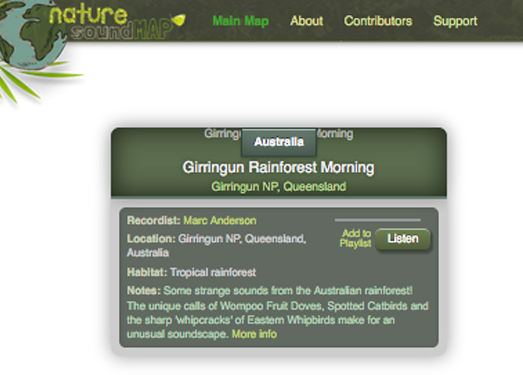Click the Listen button
The height and width of the screenshot is (375, 523).
tap(403, 239)
